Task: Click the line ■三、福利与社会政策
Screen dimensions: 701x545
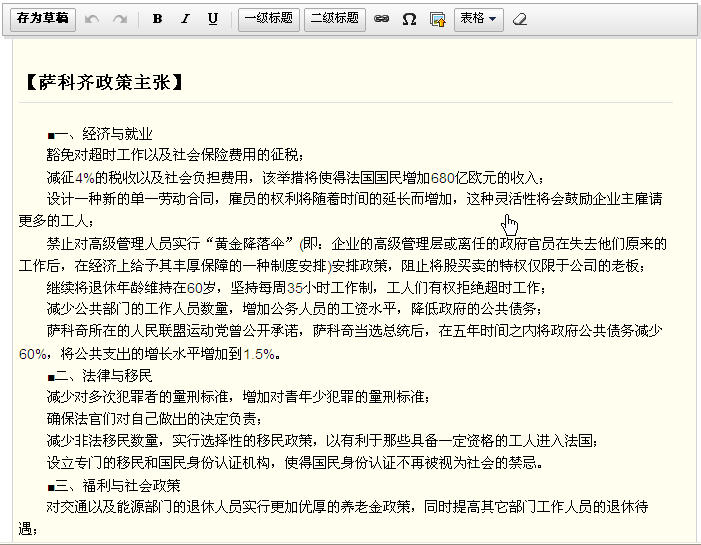Action: [x=114, y=485]
